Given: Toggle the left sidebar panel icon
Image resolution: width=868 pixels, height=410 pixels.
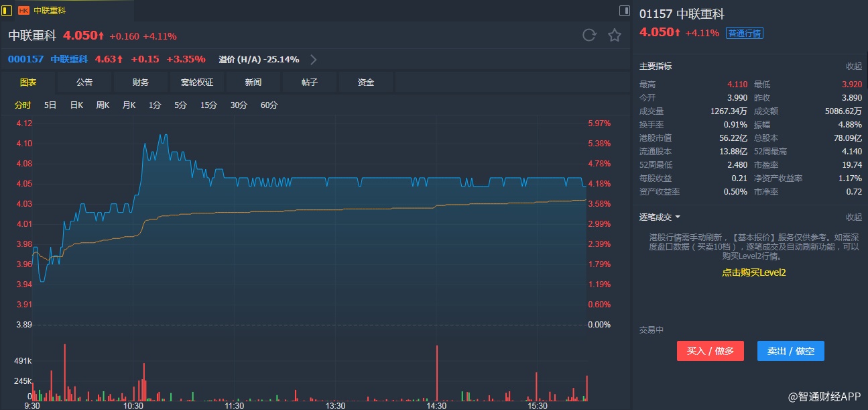Looking at the screenshot, I should click(x=7, y=11).
